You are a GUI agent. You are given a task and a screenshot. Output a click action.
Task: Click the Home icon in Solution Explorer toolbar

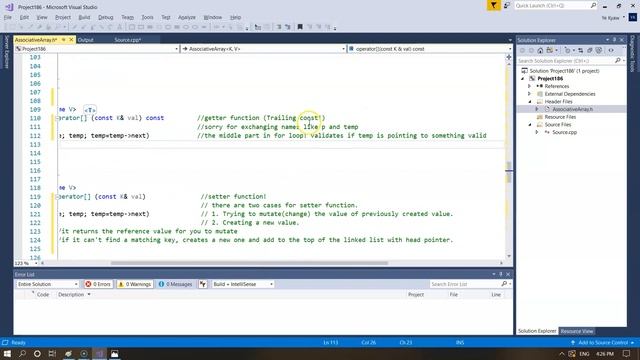[x=540, y=51]
